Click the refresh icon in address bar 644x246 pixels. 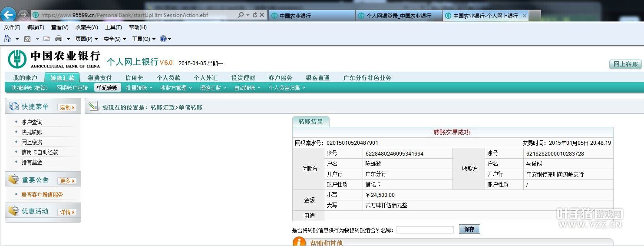tap(254, 15)
